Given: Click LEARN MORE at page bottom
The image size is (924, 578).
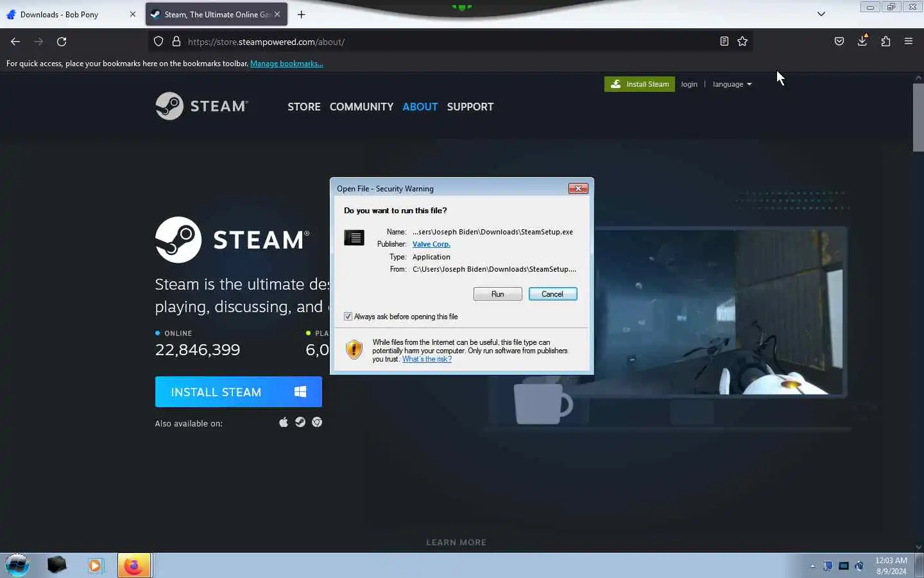Looking at the screenshot, I should click(x=456, y=542).
